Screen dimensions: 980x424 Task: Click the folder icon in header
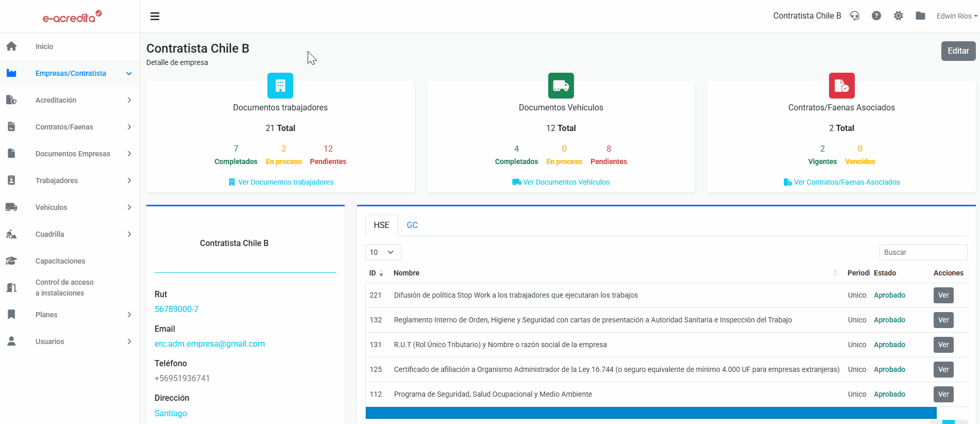pos(920,16)
